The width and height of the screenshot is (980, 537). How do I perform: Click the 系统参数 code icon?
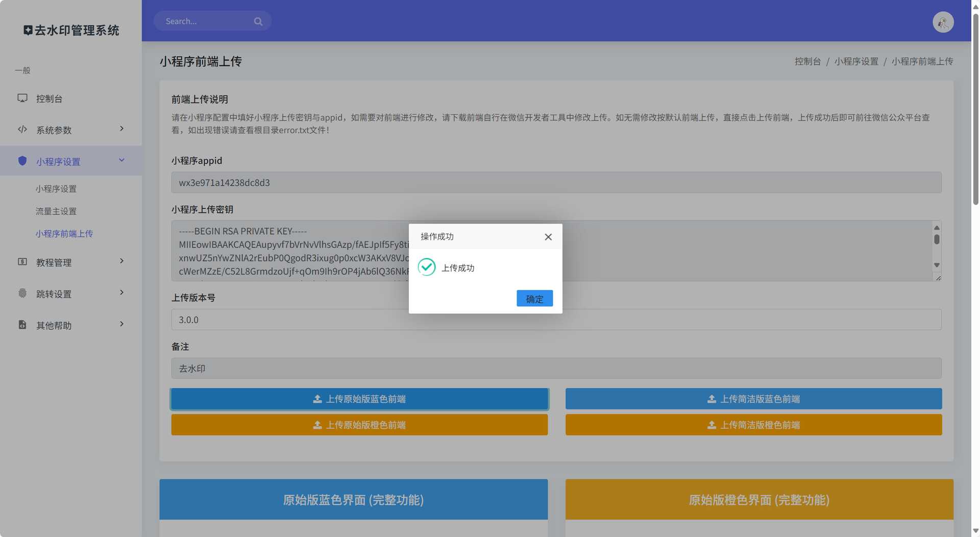click(x=22, y=130)
